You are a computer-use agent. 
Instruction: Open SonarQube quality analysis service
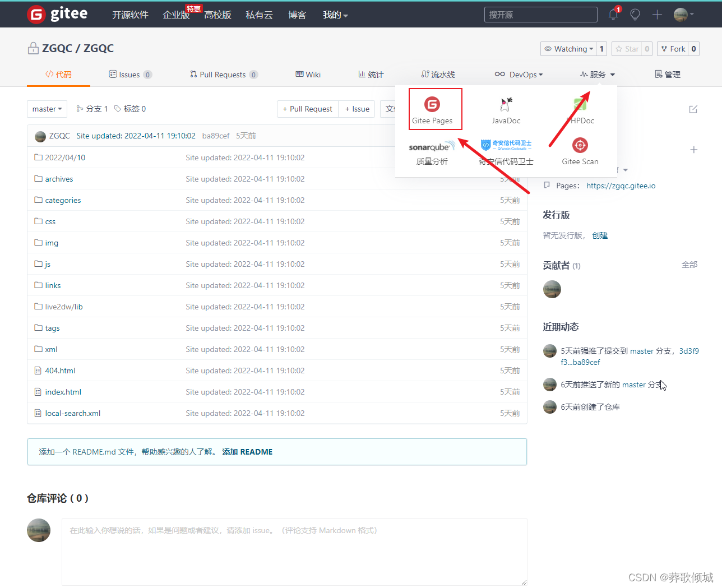432,152
